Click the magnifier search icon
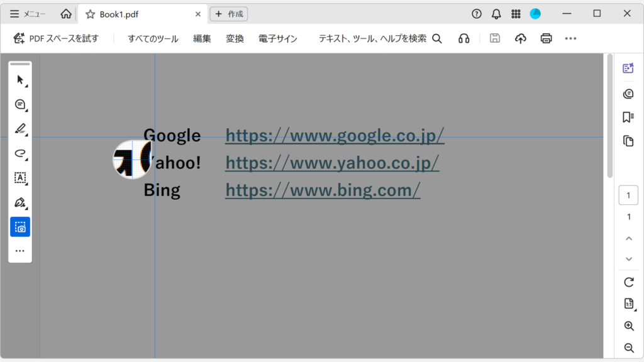Screen dimensions: 644x362 [437, 38]
